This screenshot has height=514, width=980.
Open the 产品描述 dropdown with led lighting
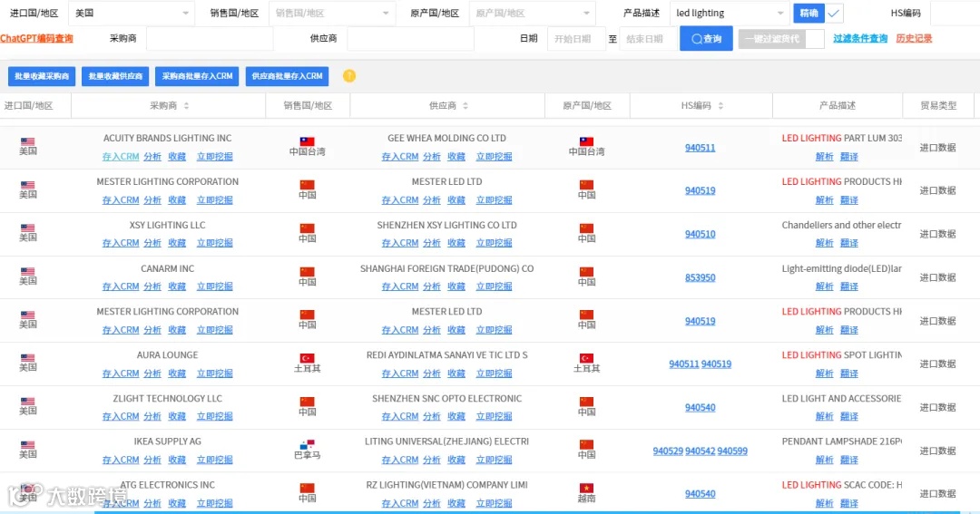point(730,13)
